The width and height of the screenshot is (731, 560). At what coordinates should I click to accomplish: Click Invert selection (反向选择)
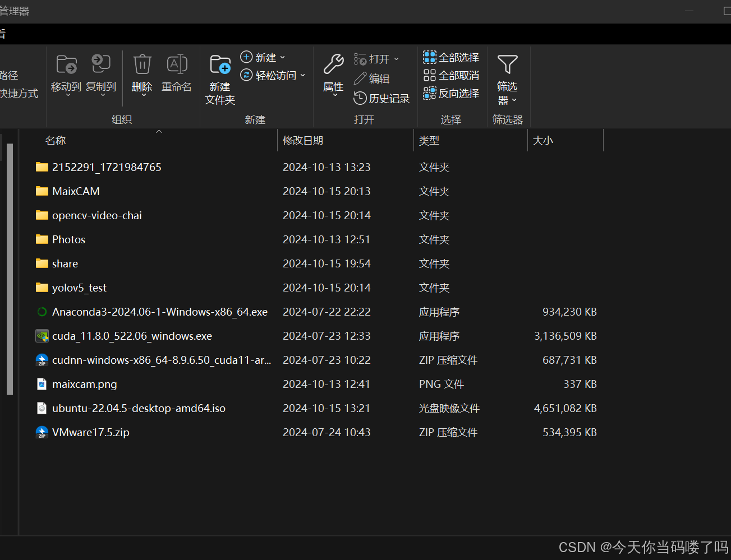coord(451,93)
